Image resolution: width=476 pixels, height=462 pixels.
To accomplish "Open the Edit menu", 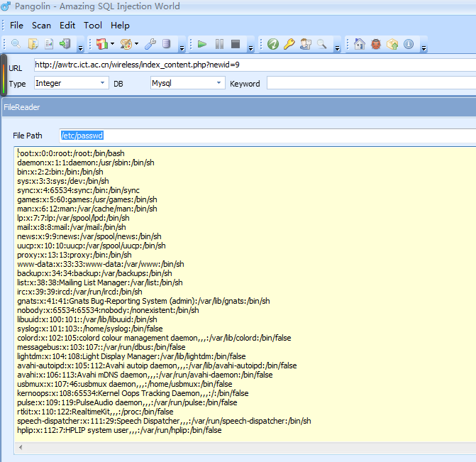I will (x=67, y=26).
